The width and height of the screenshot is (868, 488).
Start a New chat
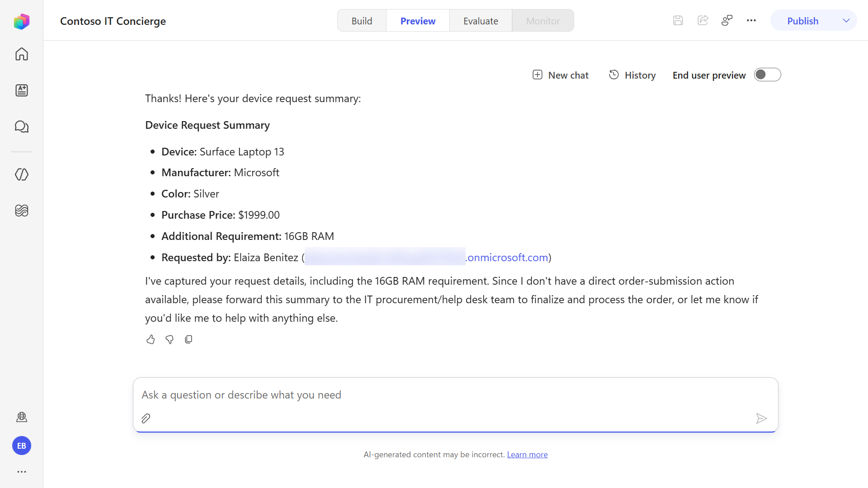point(561,75)
